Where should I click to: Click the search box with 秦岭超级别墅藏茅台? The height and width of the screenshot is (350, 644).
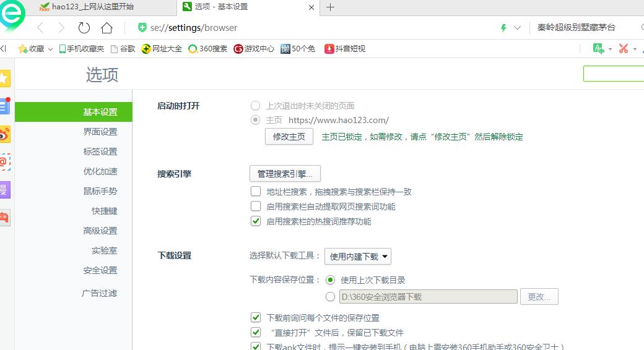[x=577, y=27]
